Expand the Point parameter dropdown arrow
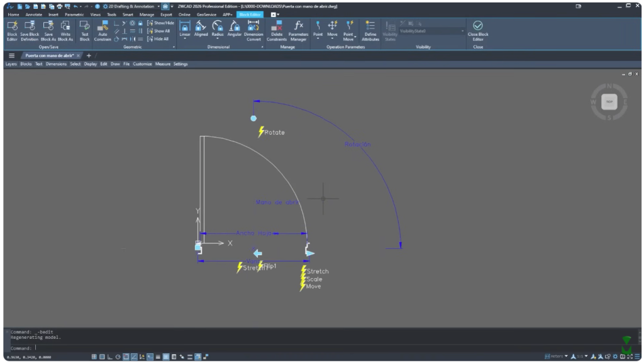The width and height of the screenshot is (644, 364). (318, 39)
